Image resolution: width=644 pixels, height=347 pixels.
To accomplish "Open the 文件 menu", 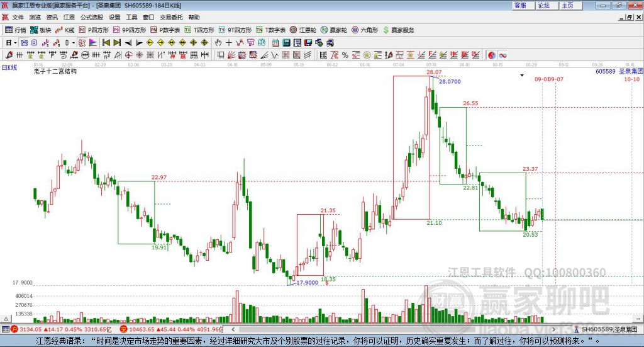I will tap(18, 17).
